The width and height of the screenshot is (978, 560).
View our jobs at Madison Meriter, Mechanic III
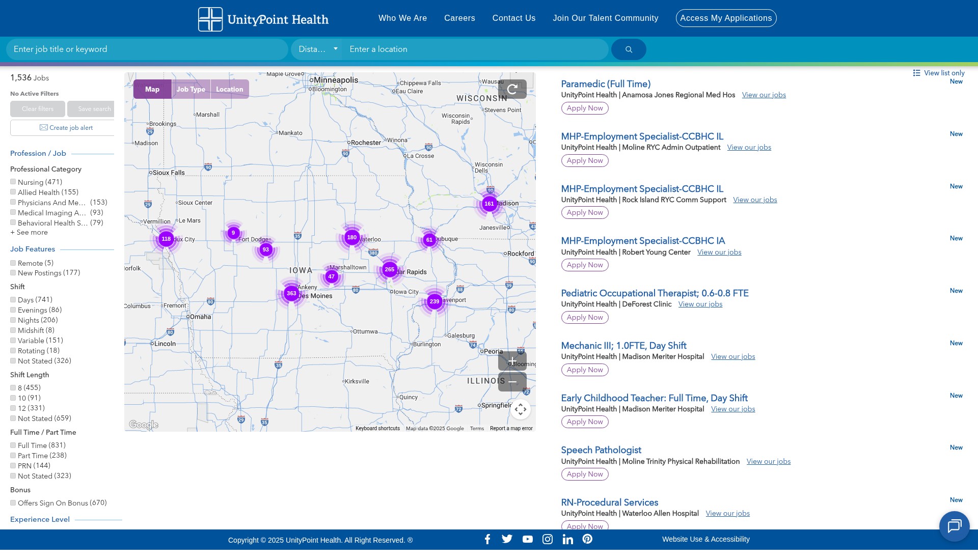click(x=733, y=356)
